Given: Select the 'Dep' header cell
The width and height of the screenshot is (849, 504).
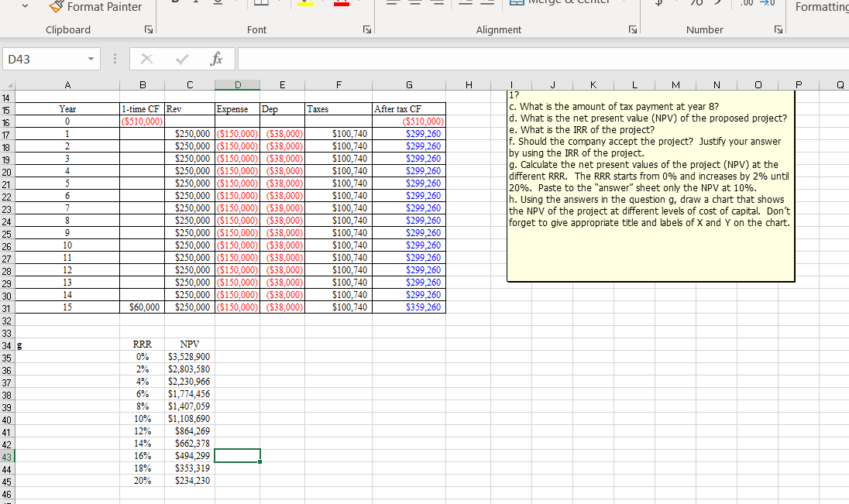Looking at the screenshot, I should [283, 109].
